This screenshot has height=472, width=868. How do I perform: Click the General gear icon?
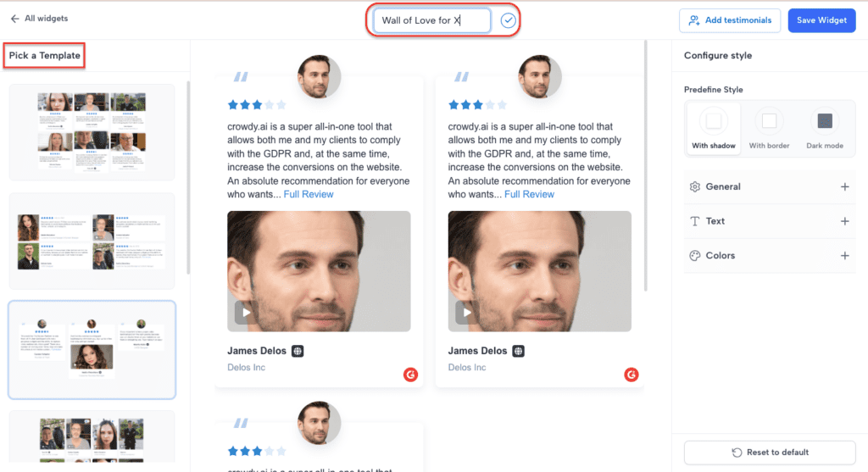(x=695, y=187)
